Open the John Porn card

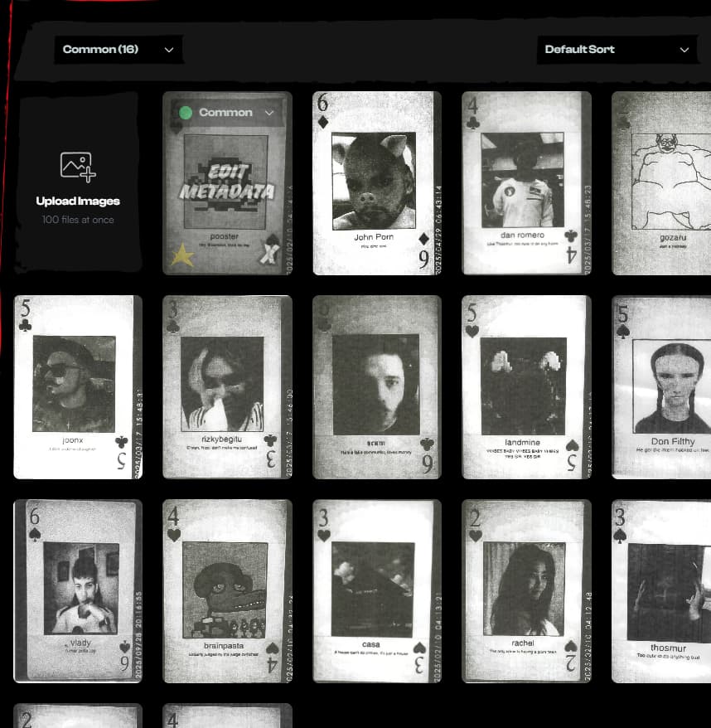pyautogui.click(x=375, y=183)
